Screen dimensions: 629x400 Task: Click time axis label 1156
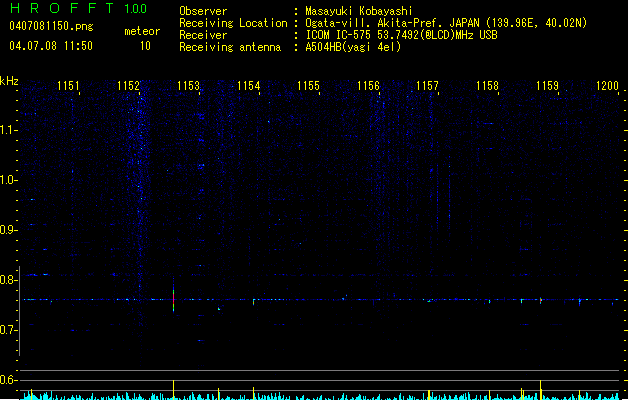point(368,86)
